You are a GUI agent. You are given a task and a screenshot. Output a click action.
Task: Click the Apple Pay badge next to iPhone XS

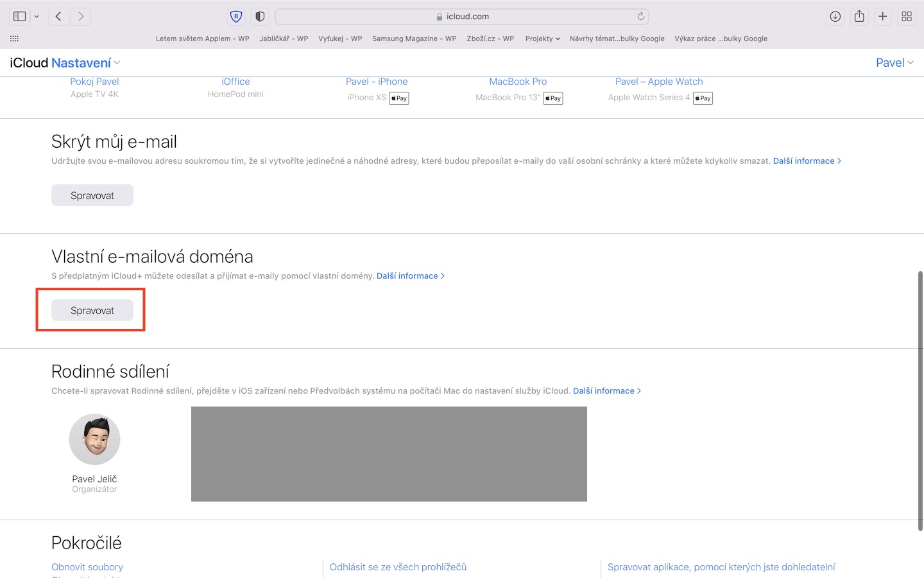tap(399, 98)
